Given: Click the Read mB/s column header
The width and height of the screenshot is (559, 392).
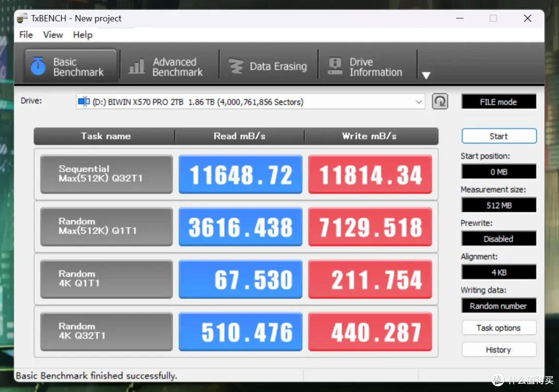Looking at the screenshot, I should (x=240, y=136).
